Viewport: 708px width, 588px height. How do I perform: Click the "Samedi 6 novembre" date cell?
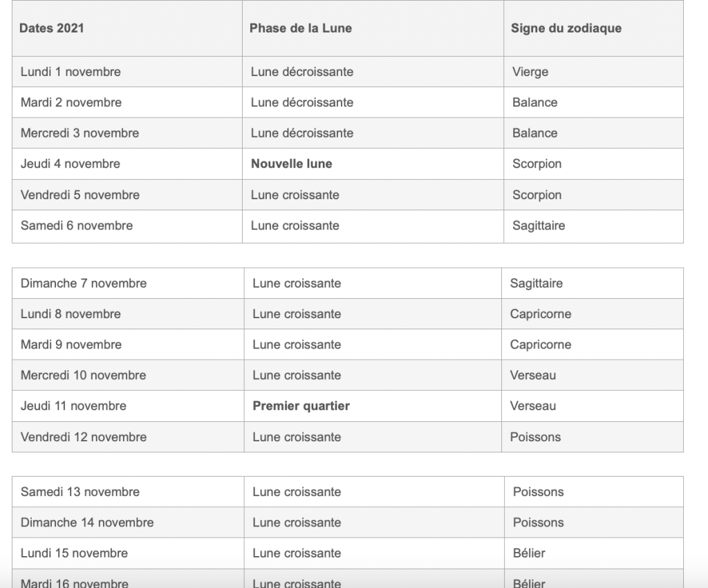77,226
